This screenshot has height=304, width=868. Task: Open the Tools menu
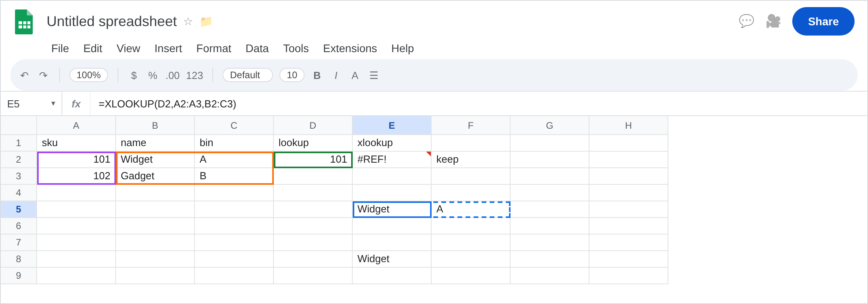(296, 48)
